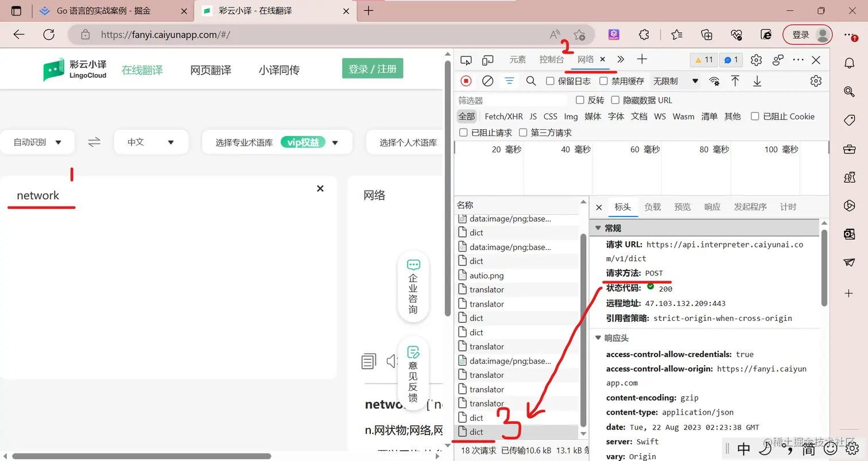Toggle the 反转 checkbox
Screen dimensions: 868x461
tap(580, 100)
